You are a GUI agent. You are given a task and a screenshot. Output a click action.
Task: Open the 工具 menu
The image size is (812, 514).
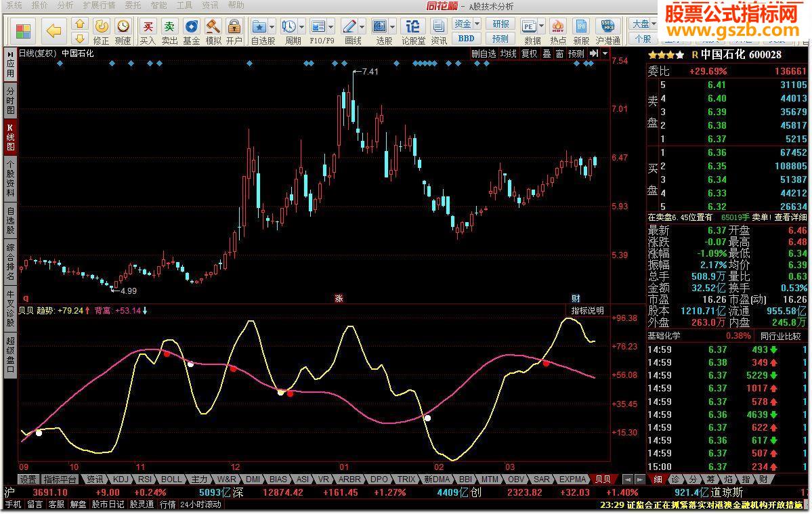tap(184, 5)
